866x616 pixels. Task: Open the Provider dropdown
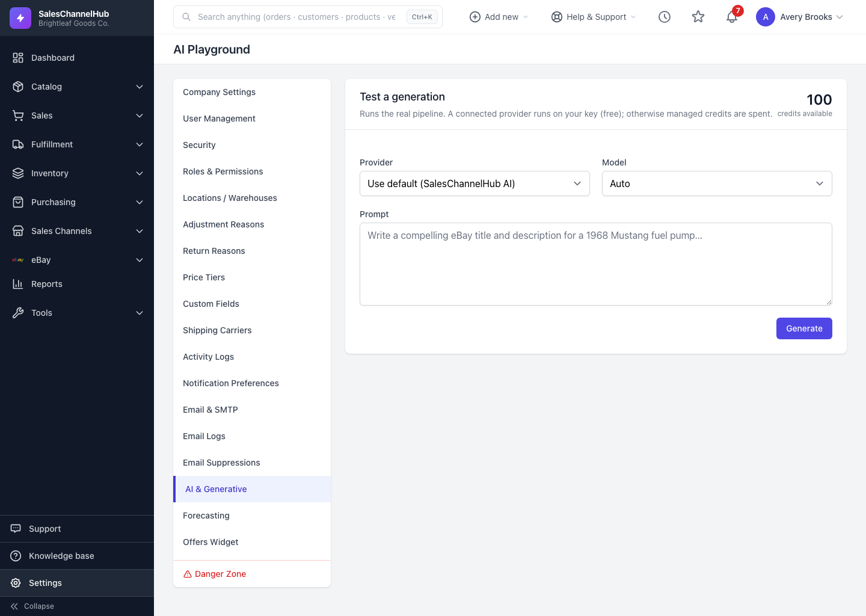(x=474, y=183)
